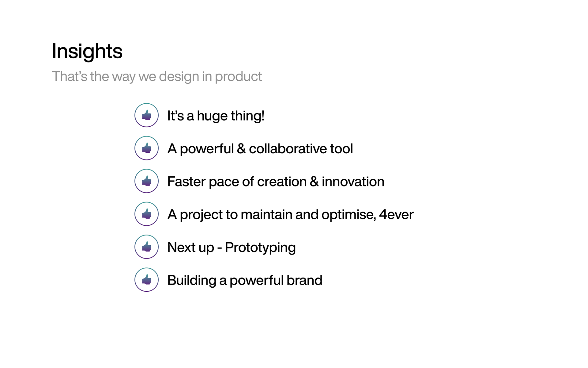Viewport: 588px width, 368px height.
Task: Click the line "Faster pace of creation & innovation"
Action: tap(276, 182)
